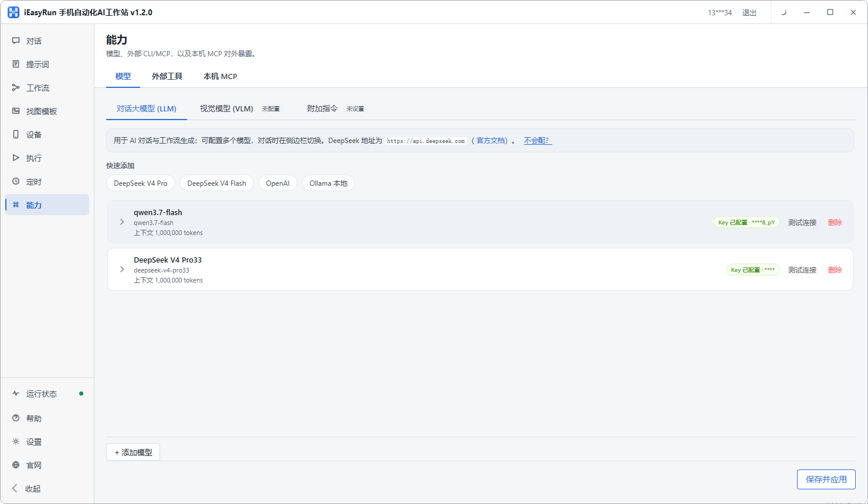This screenshot has height=504, width=868.
Task: Toggle the dark mode moon icon
Action: [784, 12]
